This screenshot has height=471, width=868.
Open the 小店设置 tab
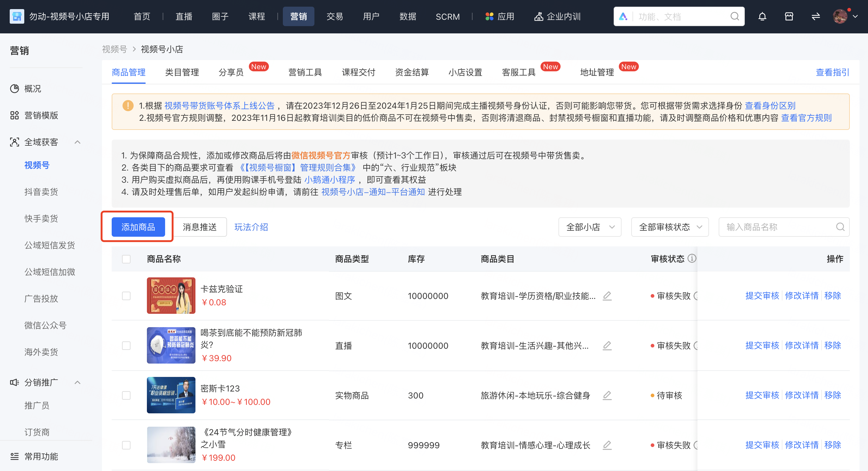pyautogui.click(x=465, y=72)
